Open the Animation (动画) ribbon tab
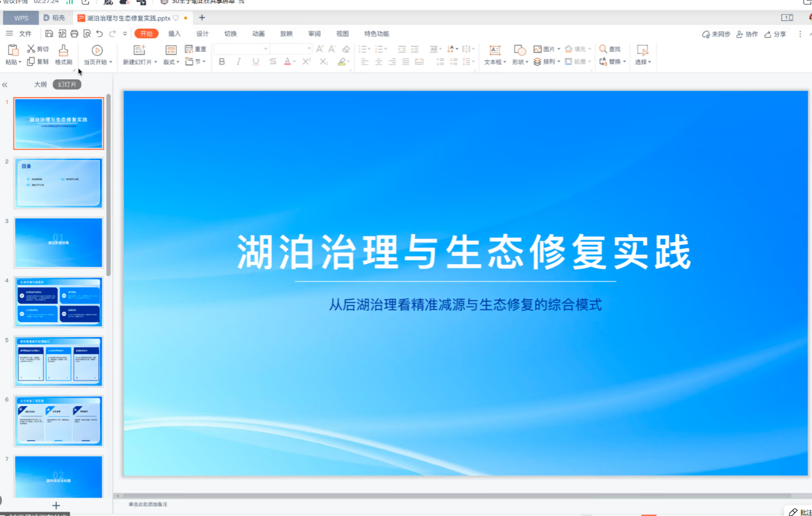 coord(259,34)
